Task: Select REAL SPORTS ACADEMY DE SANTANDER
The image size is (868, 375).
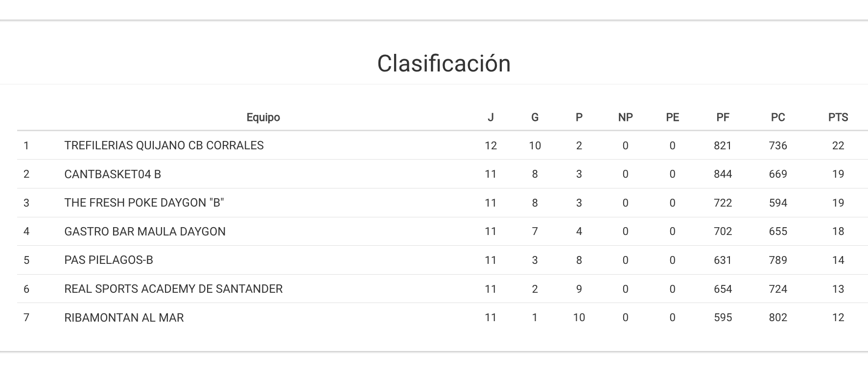Action: pos(173,289)
